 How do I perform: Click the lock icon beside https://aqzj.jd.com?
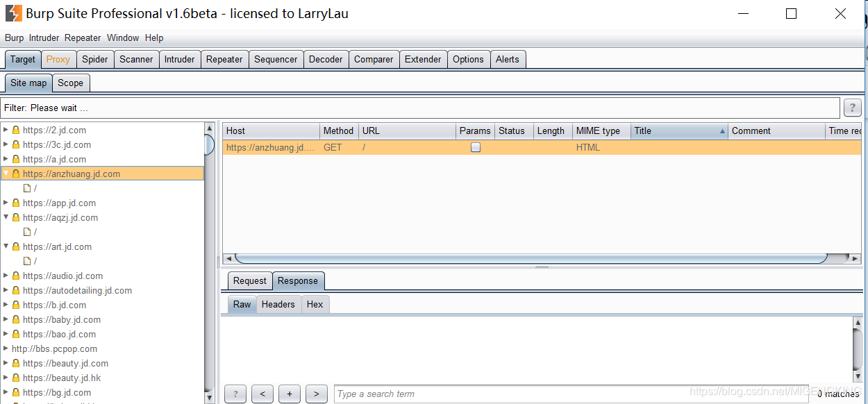[x=16, y=217]
